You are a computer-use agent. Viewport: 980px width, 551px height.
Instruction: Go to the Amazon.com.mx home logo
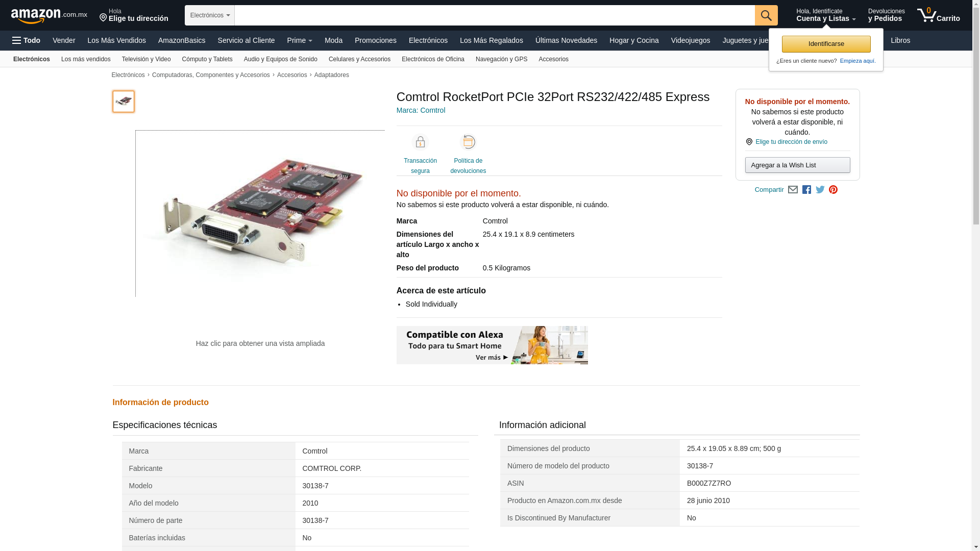pos(49,15)
